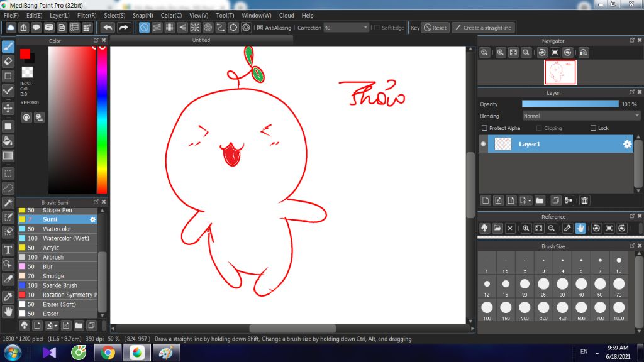Click the Navigator canvas thumbnail
Screen dimensions: 644x362
[560, 72]
